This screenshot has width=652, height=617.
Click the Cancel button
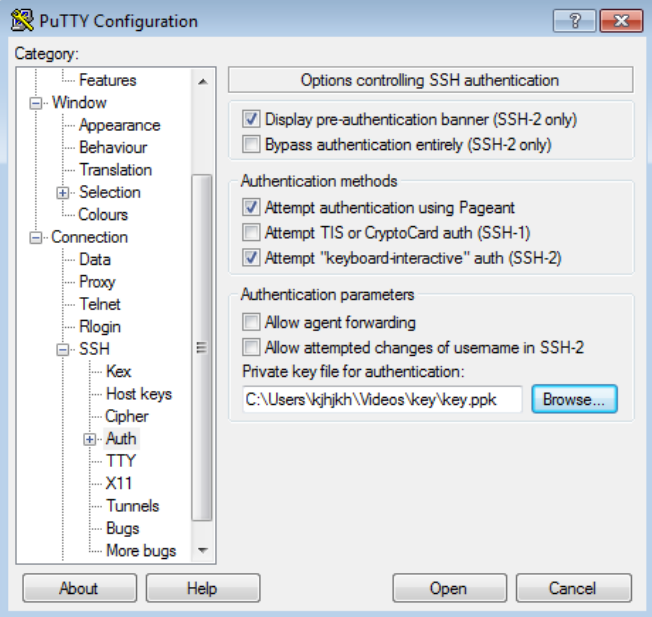573,588
